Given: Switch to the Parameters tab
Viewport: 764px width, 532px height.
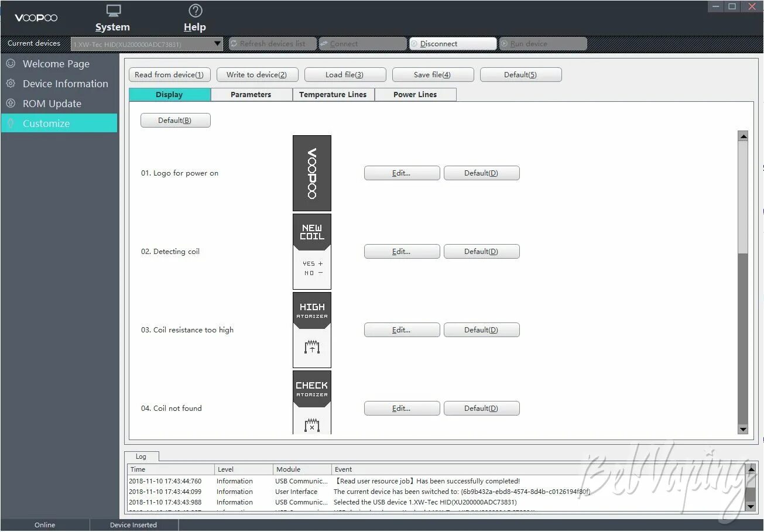Looking at the screenshot, I should tap(252, 95).
